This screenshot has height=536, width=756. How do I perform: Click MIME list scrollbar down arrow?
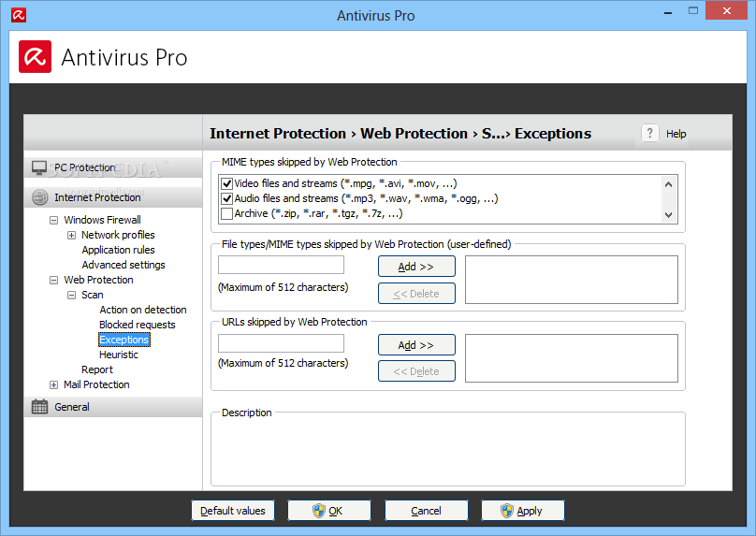click(x=668, y=215)
